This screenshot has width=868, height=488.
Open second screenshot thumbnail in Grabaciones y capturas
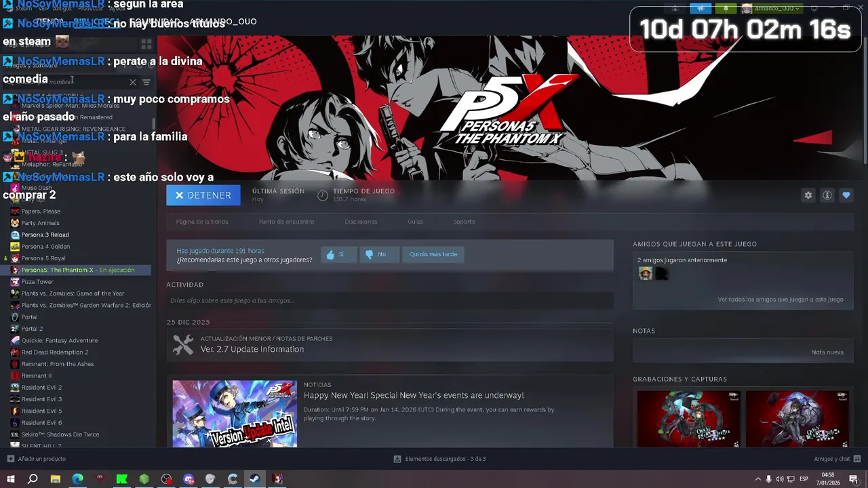(797, 419)
